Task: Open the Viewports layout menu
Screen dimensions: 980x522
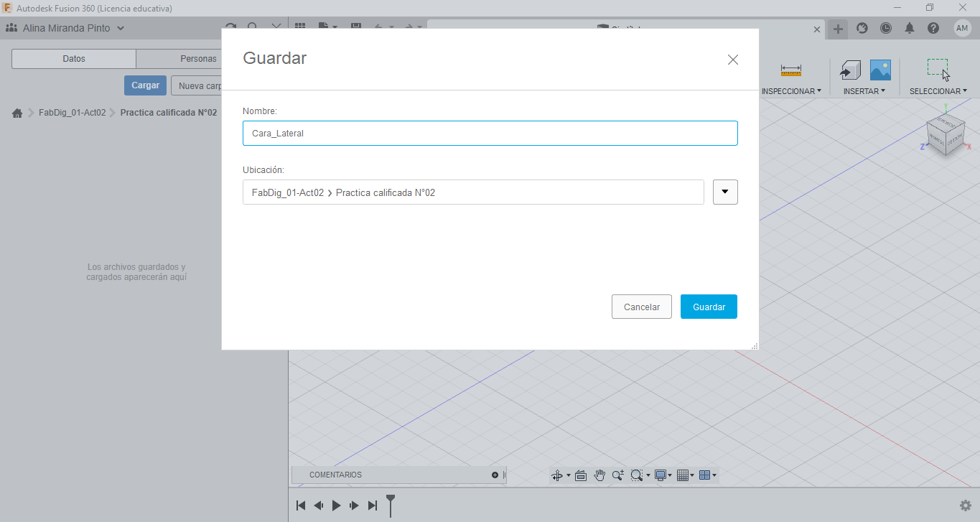Action: pos(707,475)
